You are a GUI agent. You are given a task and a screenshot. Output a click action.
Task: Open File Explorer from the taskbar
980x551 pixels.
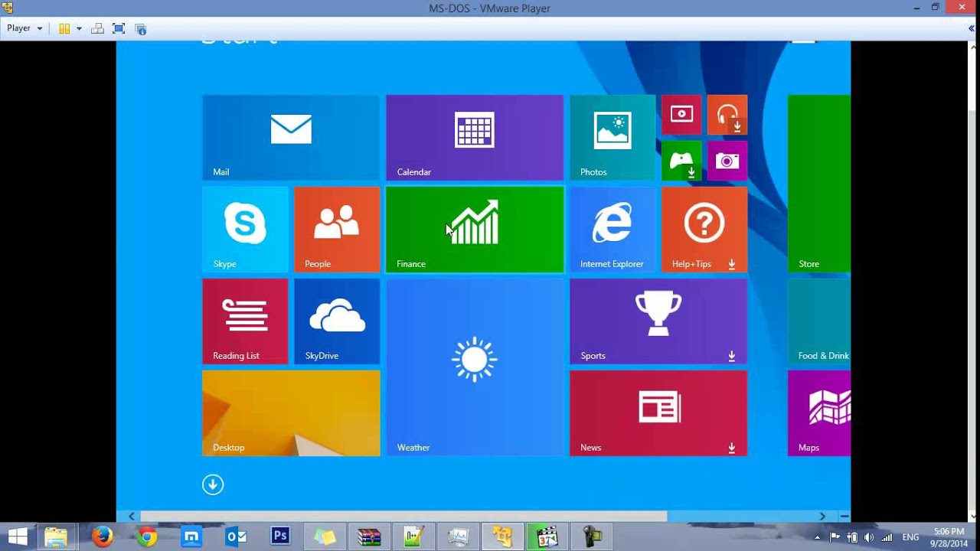tap(56, 537)
